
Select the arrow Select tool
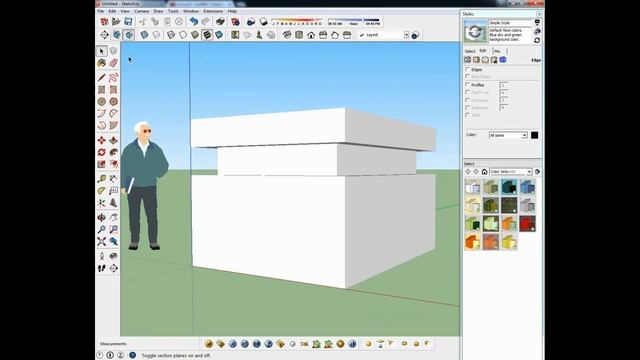click(102, 51)
